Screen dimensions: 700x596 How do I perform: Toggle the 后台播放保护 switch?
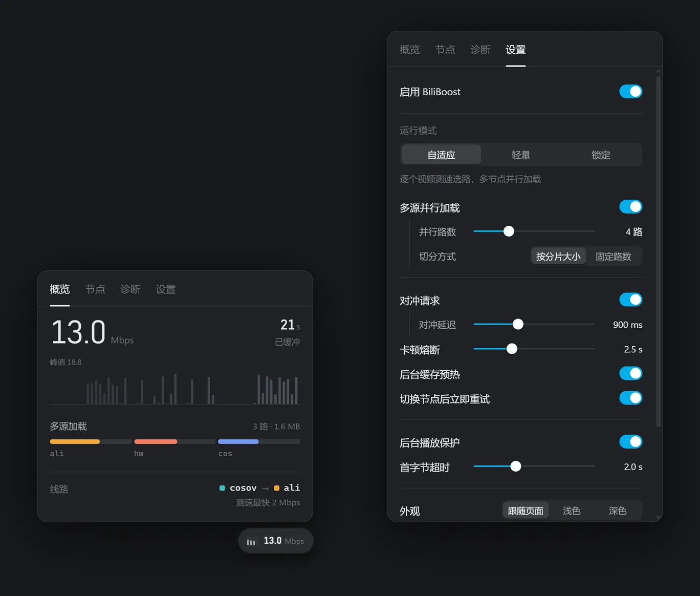[630, 442]
